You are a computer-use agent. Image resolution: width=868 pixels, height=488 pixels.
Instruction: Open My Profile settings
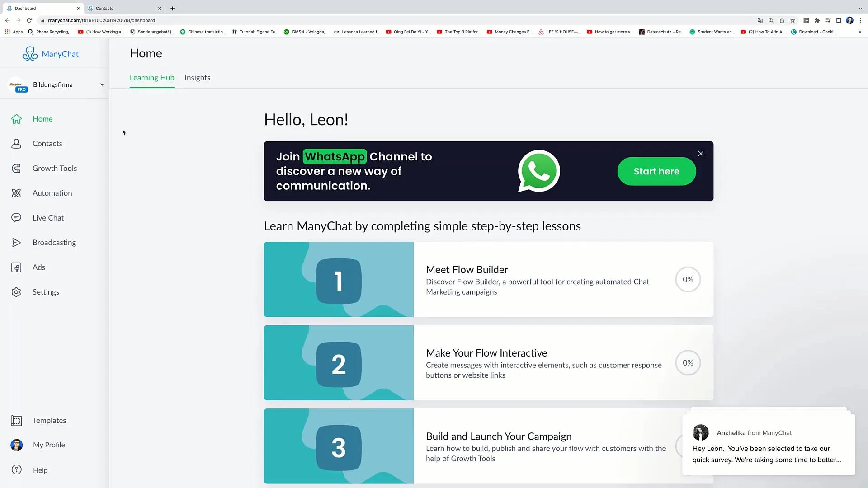[49, 445]
